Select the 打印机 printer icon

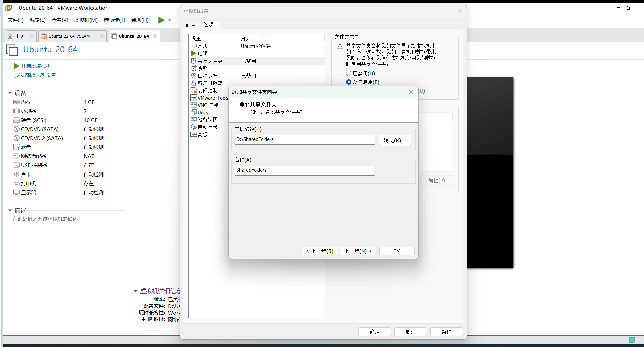[17, 183]
